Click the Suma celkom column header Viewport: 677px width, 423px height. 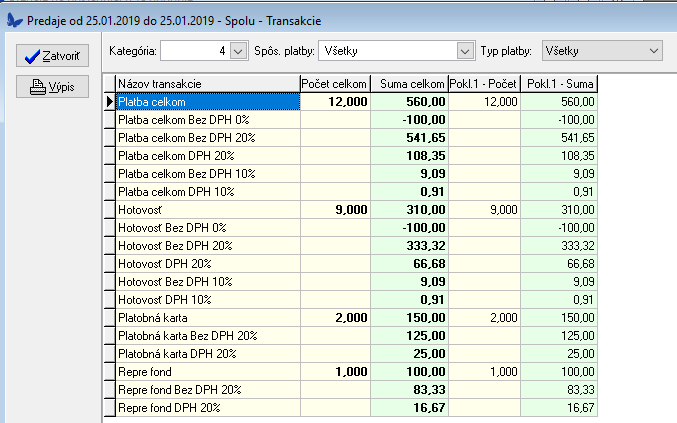coord(409,84)
